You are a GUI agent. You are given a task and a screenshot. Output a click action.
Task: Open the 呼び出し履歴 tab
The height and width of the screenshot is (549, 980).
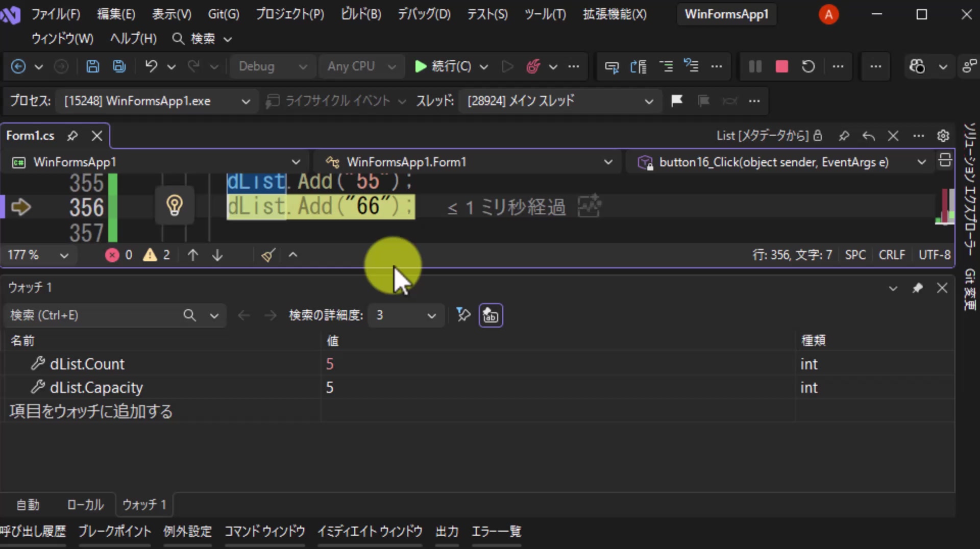[33, 532]
